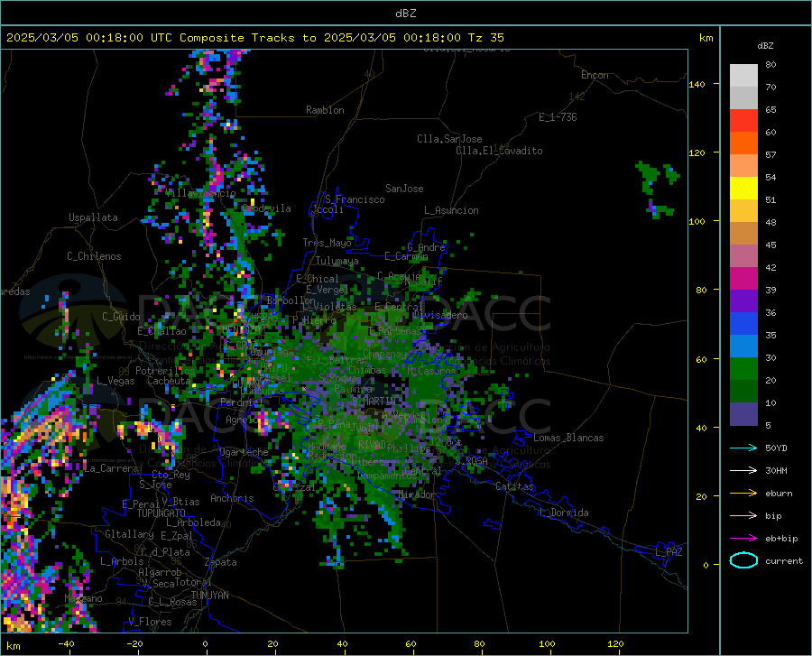This screenshot has width=812, height=656.
Task: Click the 30HM white arrow legend icon
Action: (x=743, y=471)
